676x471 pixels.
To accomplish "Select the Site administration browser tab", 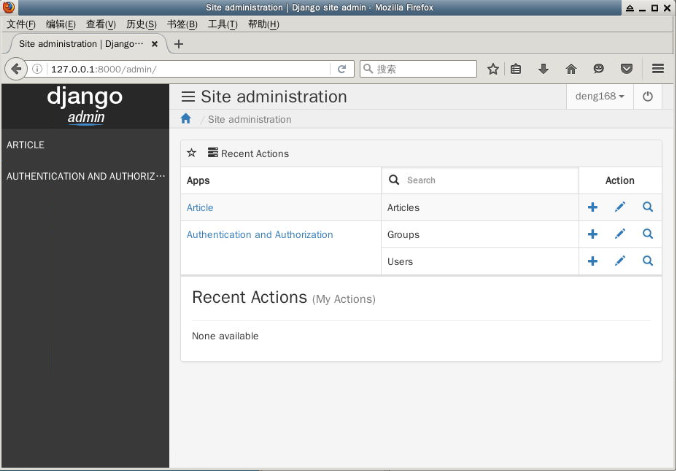I will pyautogui.click(x=81, y=44).
